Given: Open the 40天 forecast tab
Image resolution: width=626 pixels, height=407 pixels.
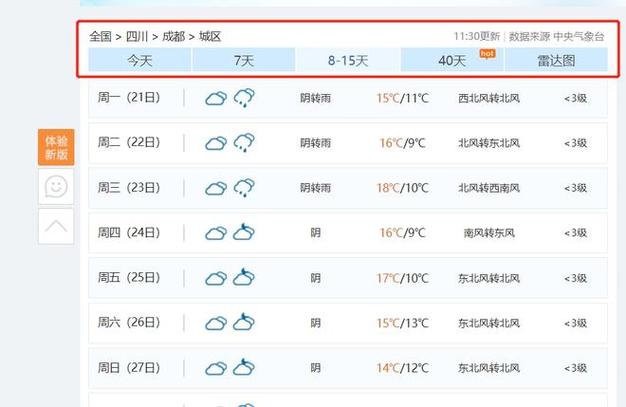Looking at the screenshot, I should coord(452,60).
